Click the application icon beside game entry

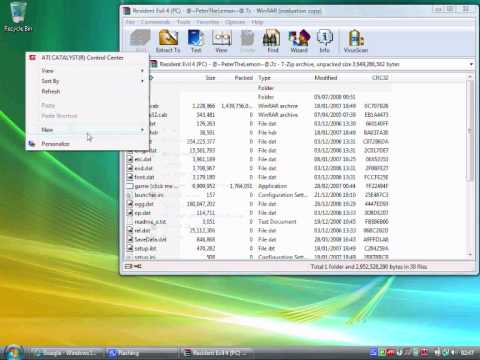coord(130,186)
